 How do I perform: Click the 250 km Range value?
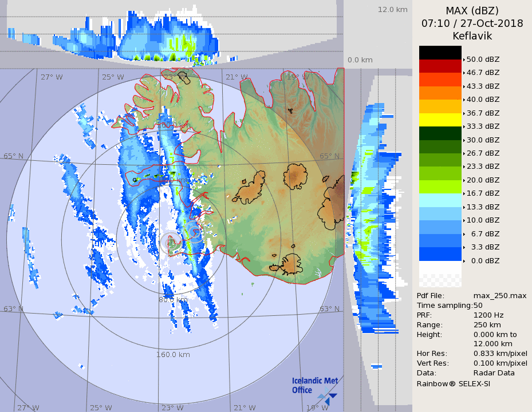pyautogui.click(x=487, y=324)
